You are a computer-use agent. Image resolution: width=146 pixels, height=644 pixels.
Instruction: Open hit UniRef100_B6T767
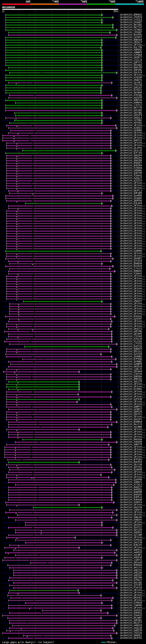coord(131,27)
